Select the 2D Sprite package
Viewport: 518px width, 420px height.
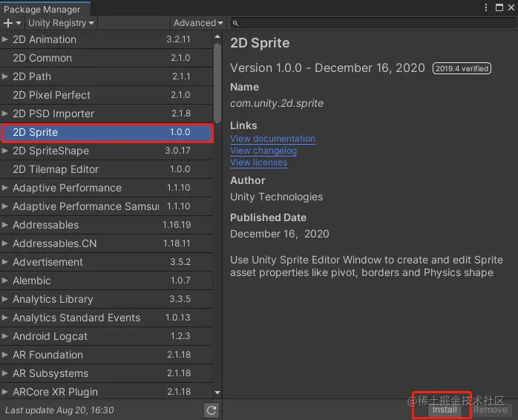pos(106,132)
